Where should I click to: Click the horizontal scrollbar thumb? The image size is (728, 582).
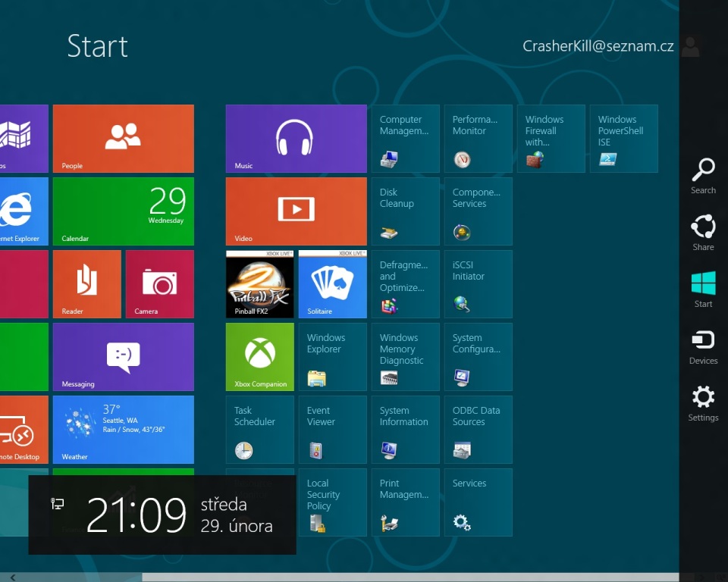click(410, 577)
